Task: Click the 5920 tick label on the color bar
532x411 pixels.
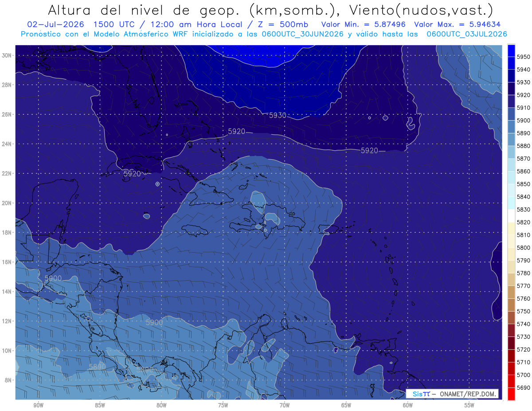Action: click(x=523, y=95)
